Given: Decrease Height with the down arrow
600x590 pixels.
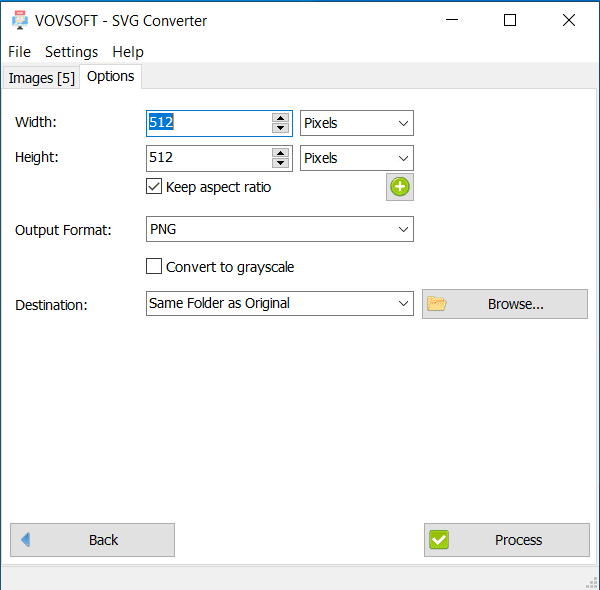Looking at the screenshot, I should tap(280, 163).
